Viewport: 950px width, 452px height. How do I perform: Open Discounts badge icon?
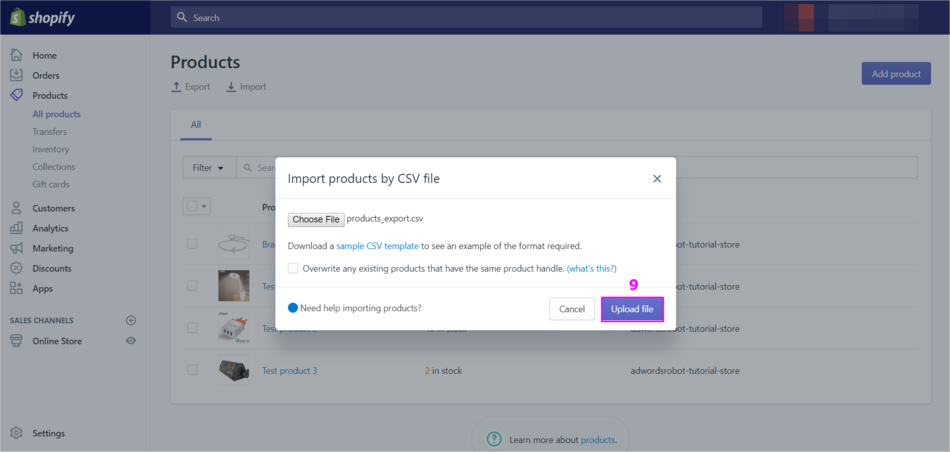tap(16, 268)
